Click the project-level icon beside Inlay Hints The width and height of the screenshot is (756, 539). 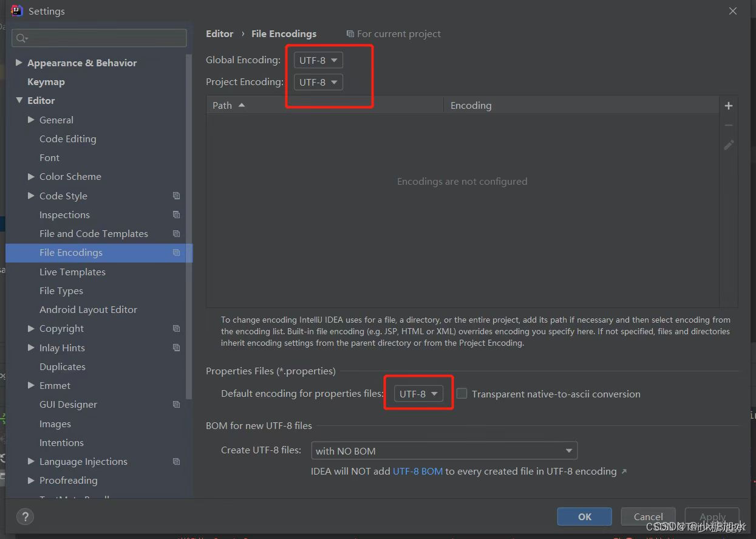click(x=176, y=348)
